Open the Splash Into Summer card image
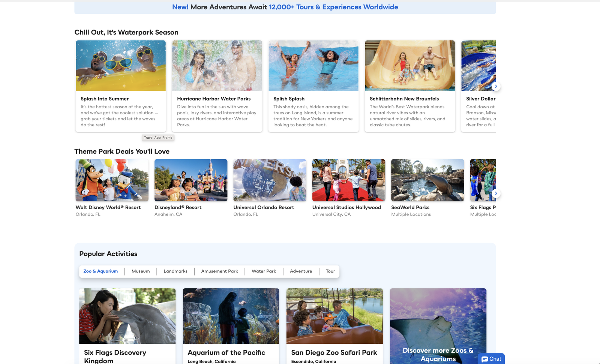600x364 pixels. tap(121, 66)
